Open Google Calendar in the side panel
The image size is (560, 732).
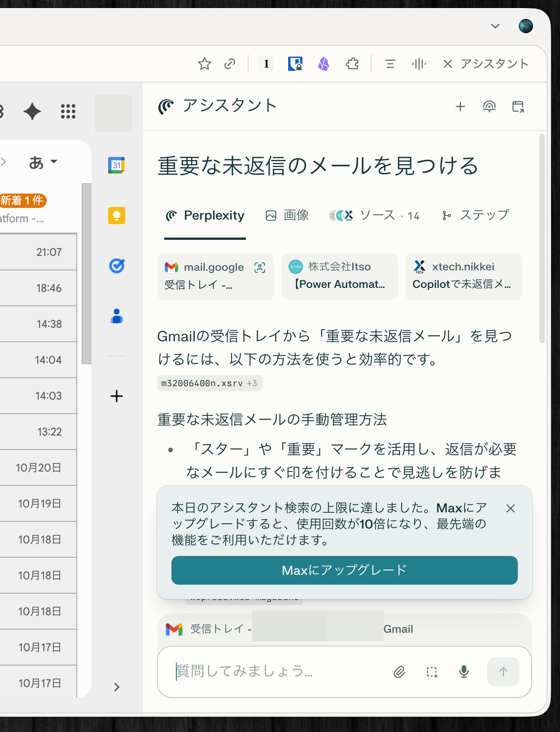pyautogui.click(x=117, y=165)
